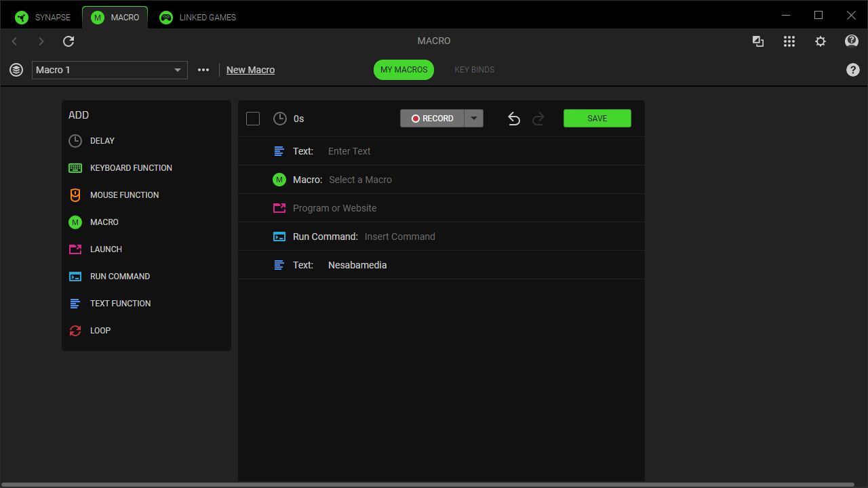Undo the last macro change
Image resolution: width=868 pixels, height=488 pixels.
[x=514, y=119]
